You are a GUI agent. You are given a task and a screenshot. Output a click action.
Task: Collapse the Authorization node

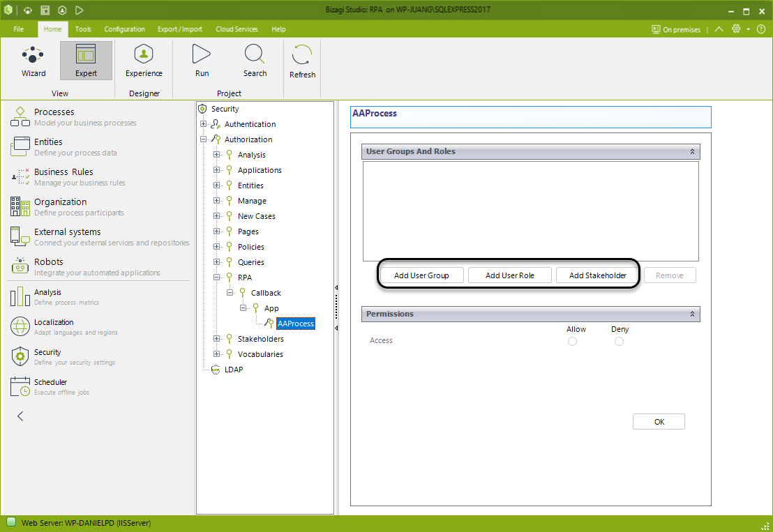(x=203, y=139)
